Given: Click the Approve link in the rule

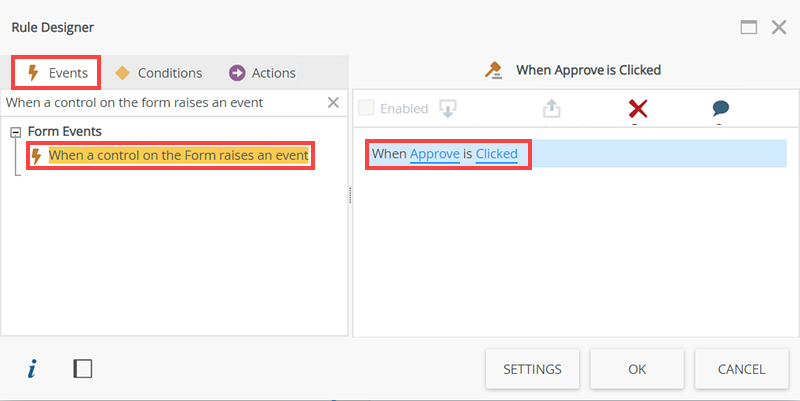Looking at the screenshot, I should click(x=434, y=154).
